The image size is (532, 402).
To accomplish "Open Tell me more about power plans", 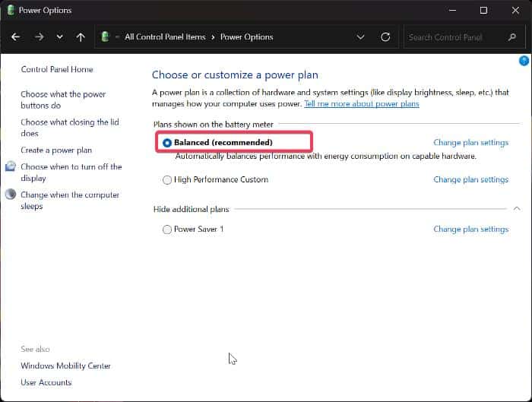I will [x=362, y=103].
